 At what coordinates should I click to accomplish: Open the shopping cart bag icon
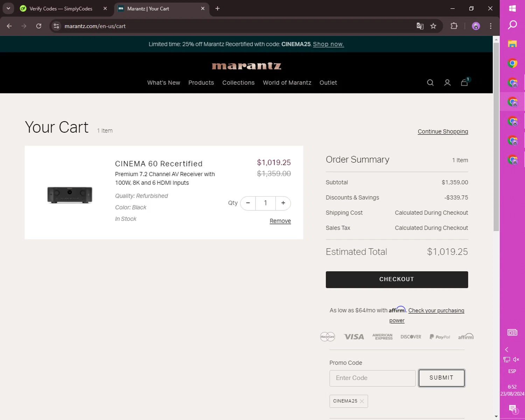tap(464, 82)
